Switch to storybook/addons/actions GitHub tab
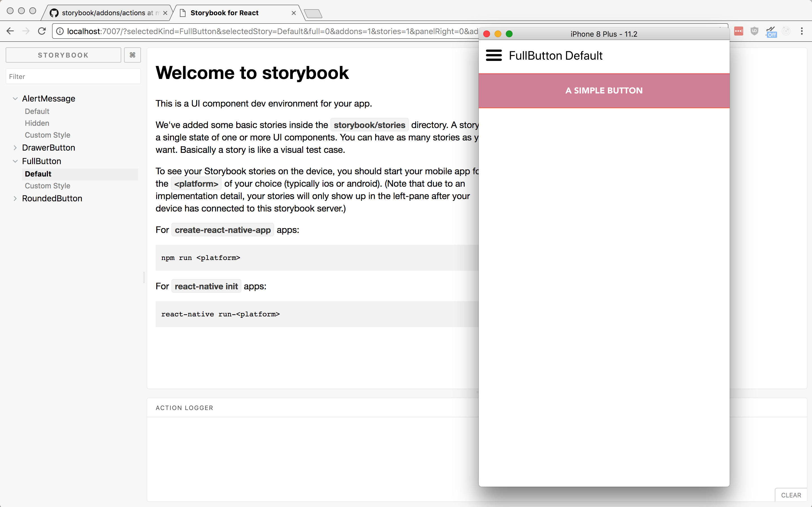 coord(107,13)
